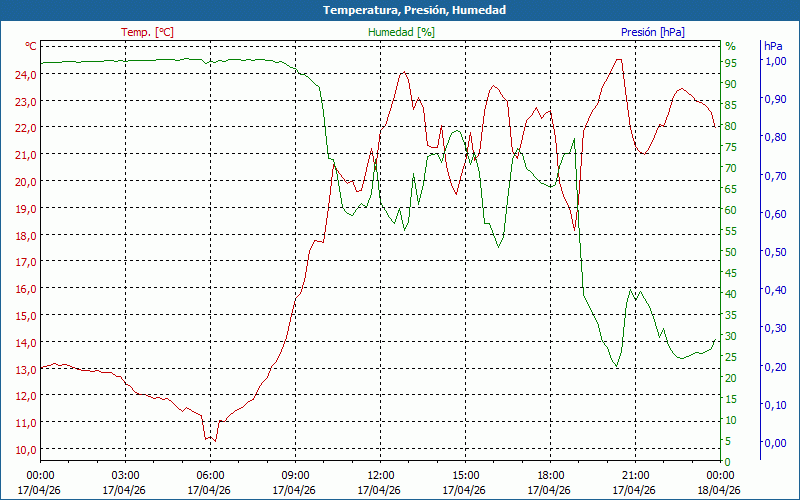This screenshot has height=500, width=800.
Task: Click the 21:00 time axis label
Action: (635, 475)
